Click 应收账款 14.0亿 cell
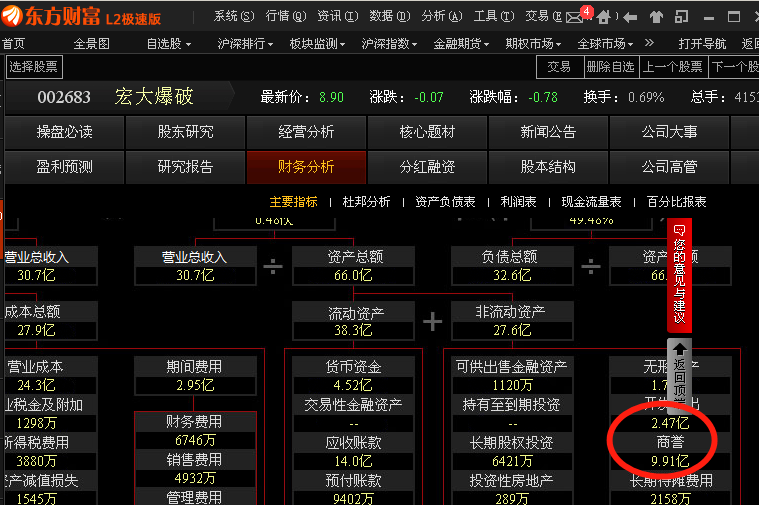 click(353, 451)
